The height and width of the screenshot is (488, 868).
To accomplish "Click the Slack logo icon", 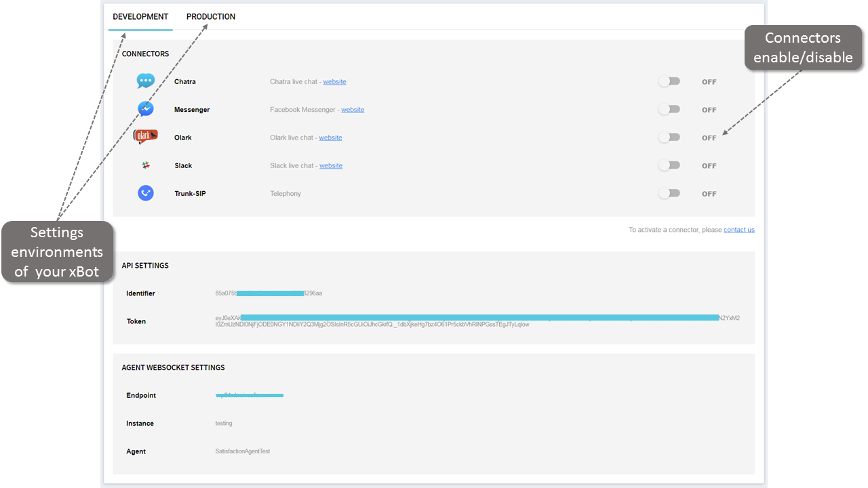I will (x=146, y=165).
